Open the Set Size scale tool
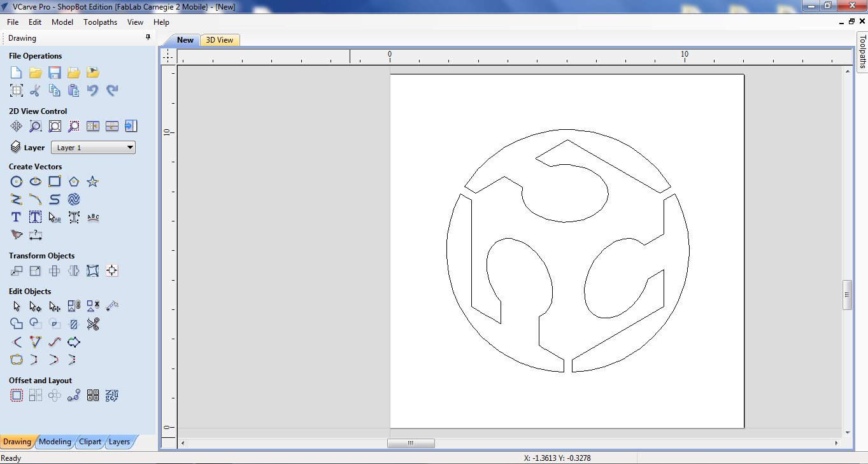This screenshot has width=868, height=464. coord(36,271)
